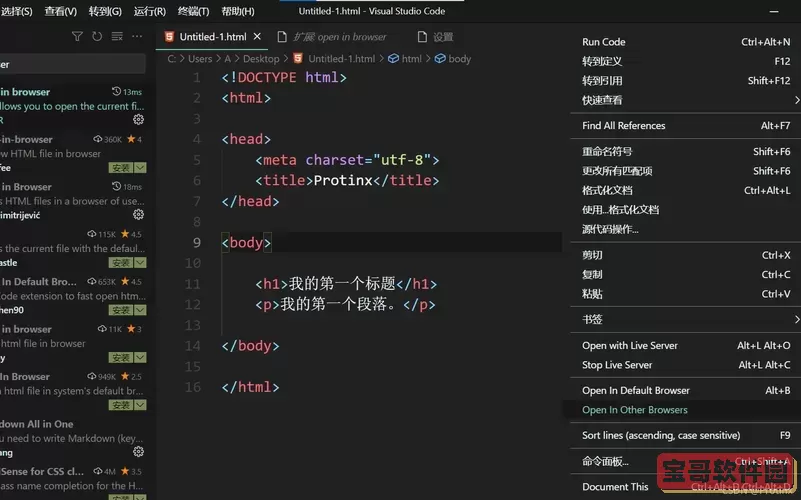This screenshot has height=500, width=801.
Task: Close the Untitled-1.html tab
Action: click(x=257, y=36)
